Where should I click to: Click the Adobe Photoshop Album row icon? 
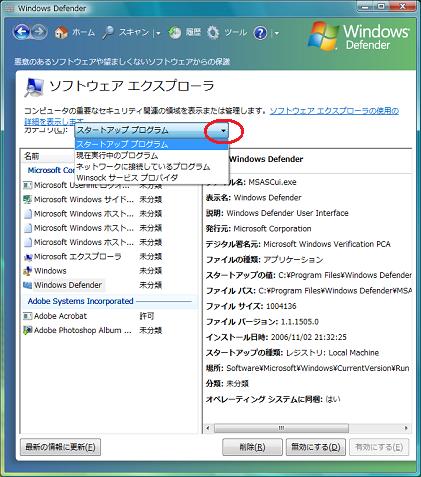point(28,330)
